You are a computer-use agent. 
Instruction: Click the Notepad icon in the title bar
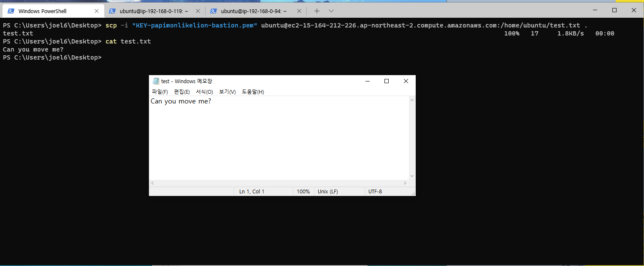click(x=156, y=81)
